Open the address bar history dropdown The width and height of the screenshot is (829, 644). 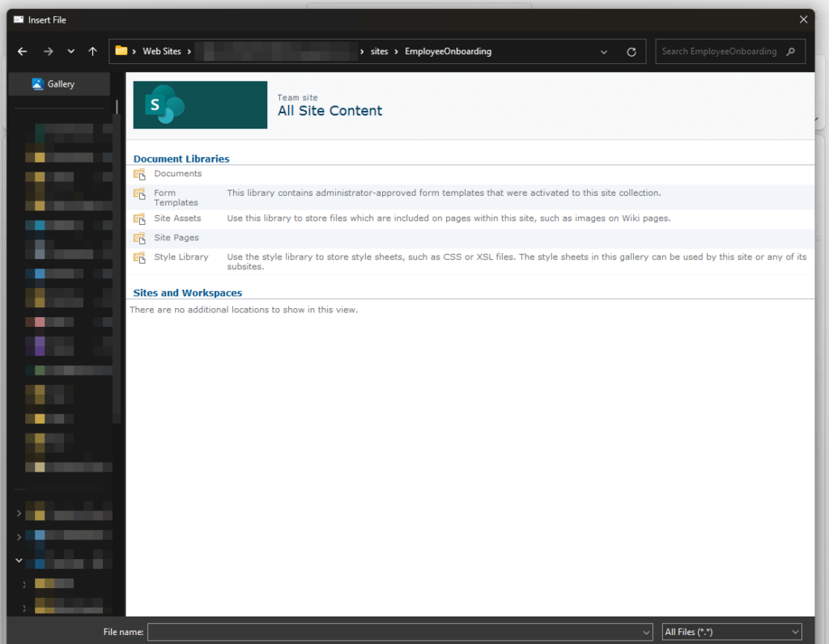(604, 52)
